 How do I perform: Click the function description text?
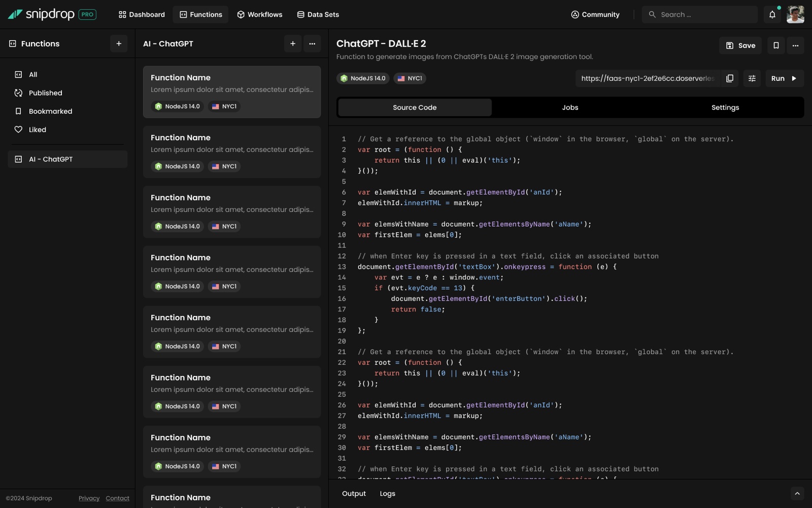464,57
